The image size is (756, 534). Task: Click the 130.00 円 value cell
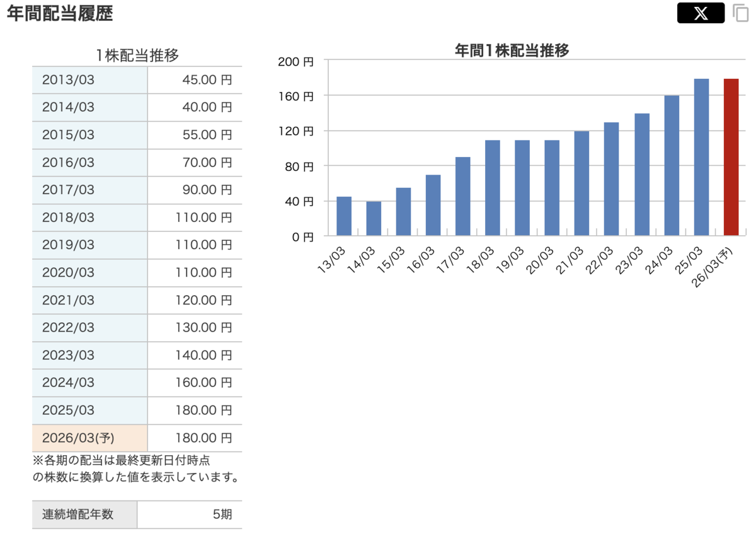[x=195, y=328]
